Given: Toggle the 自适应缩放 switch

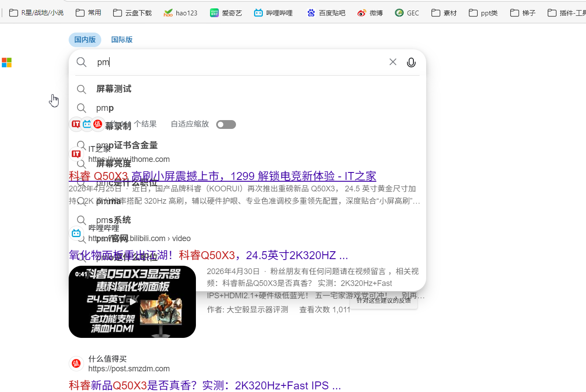Looking at the screenshot, I should pos(226,125).
